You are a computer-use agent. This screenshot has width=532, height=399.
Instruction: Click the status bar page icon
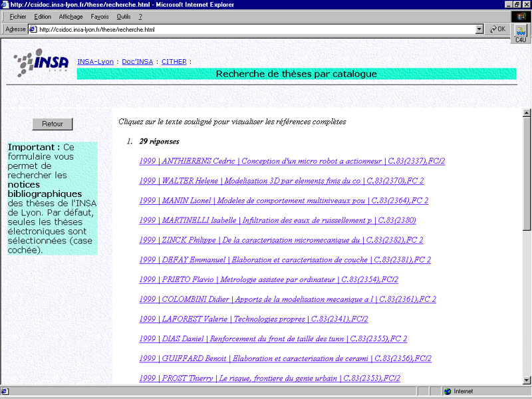5,391
